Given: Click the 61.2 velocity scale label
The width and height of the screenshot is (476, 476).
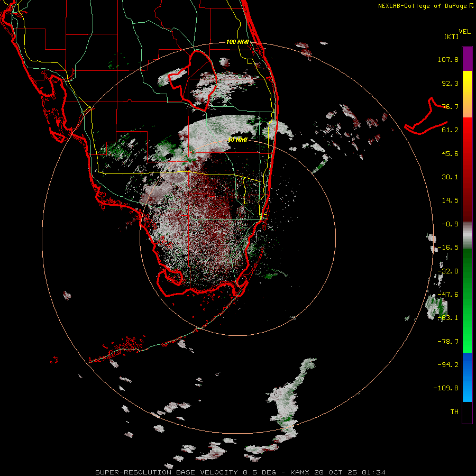Looking at the screenshot, I should point(450,130).
